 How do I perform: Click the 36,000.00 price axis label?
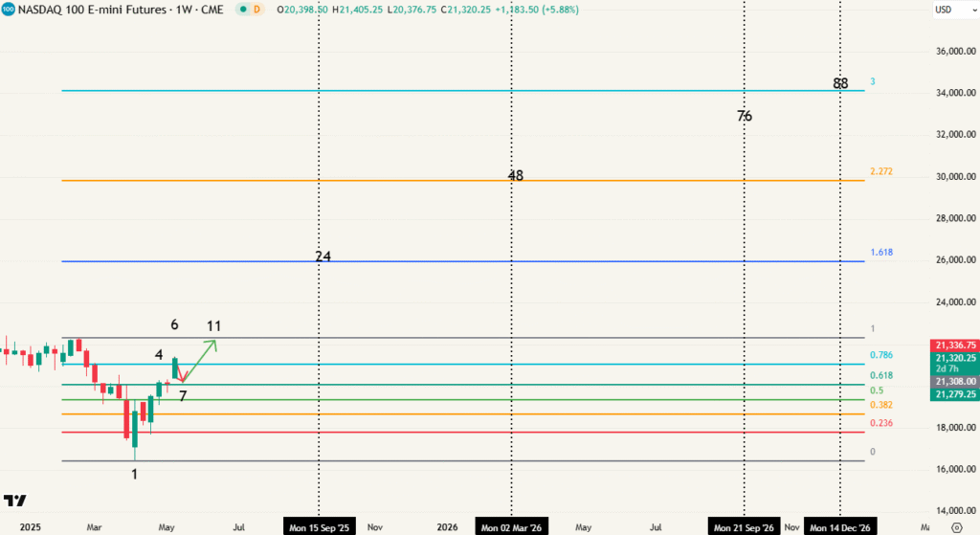(956, 52)
